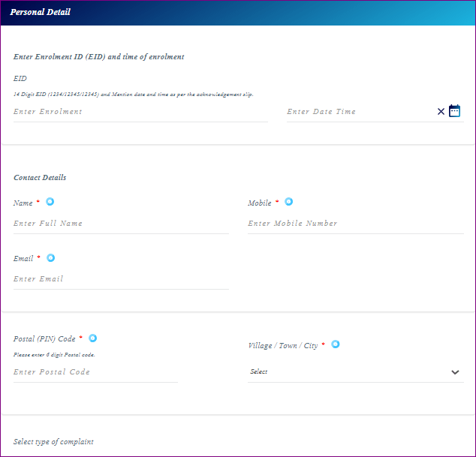
Task: Click into Enter Mobile Number field
Action: point(354,224)
